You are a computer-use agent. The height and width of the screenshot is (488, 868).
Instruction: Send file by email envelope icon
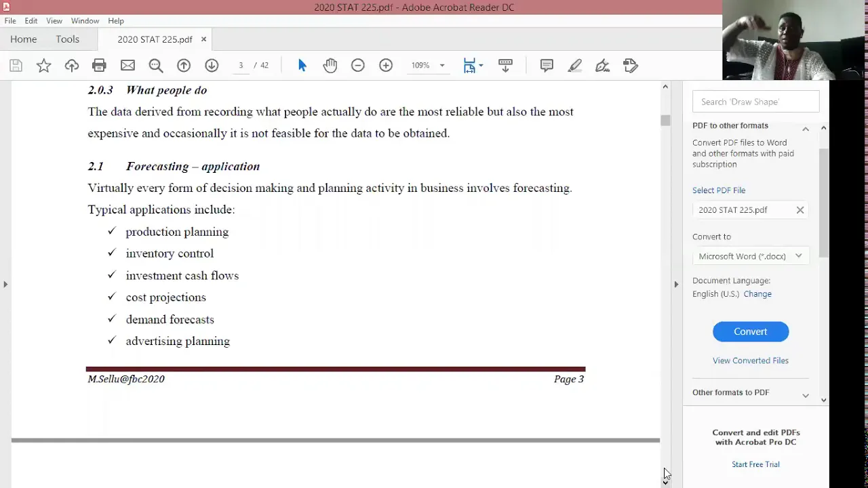[x=127, y=66]
